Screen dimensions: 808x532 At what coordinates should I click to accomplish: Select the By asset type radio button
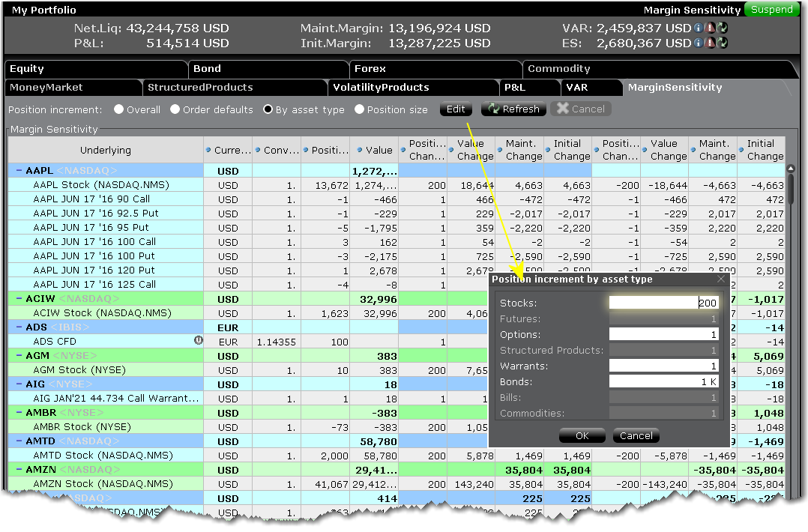point(268,109)
